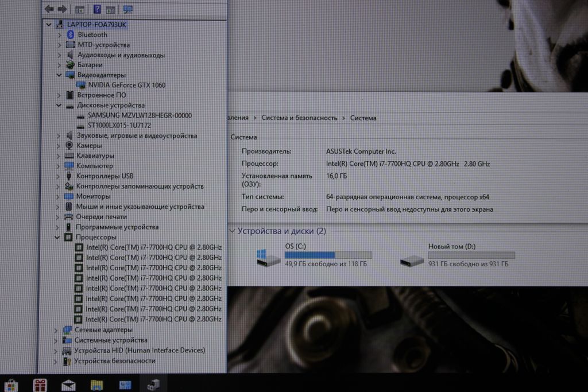Click the 'Система' breadcrumb item
The height and width of the screenshot is (392, 588).
(363, 118)
